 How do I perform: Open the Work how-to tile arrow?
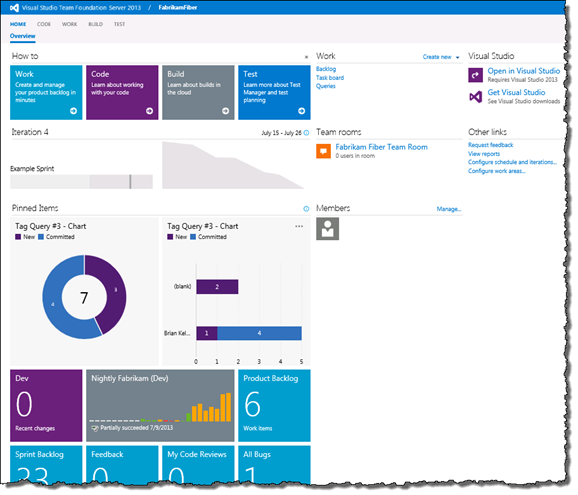(73, 111)
